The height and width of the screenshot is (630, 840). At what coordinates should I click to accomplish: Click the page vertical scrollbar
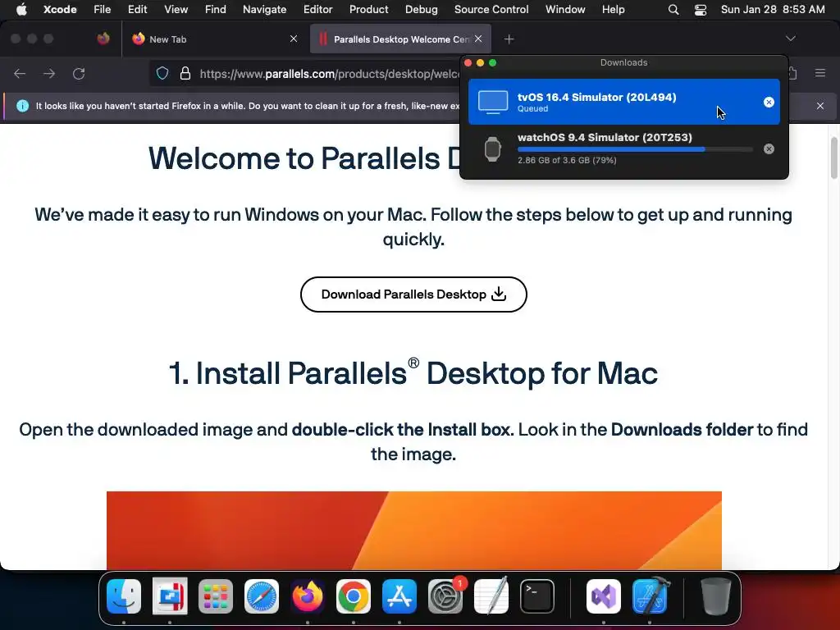(834, 157)
